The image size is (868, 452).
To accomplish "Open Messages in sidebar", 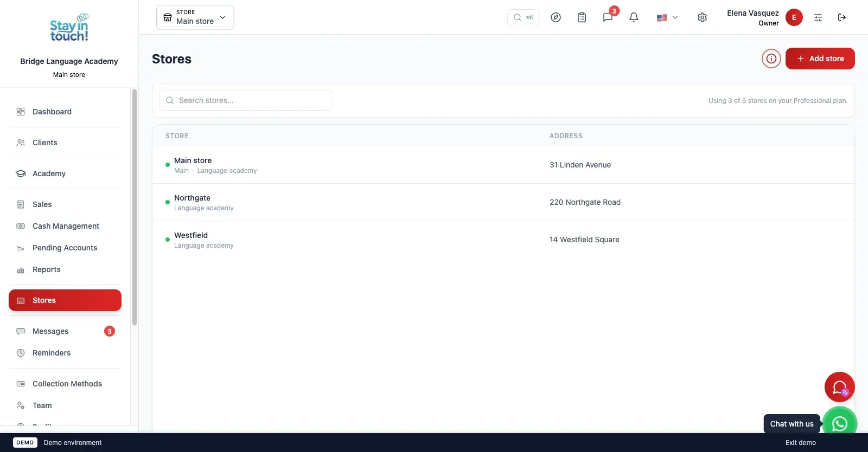I will [x=65, y=331].
